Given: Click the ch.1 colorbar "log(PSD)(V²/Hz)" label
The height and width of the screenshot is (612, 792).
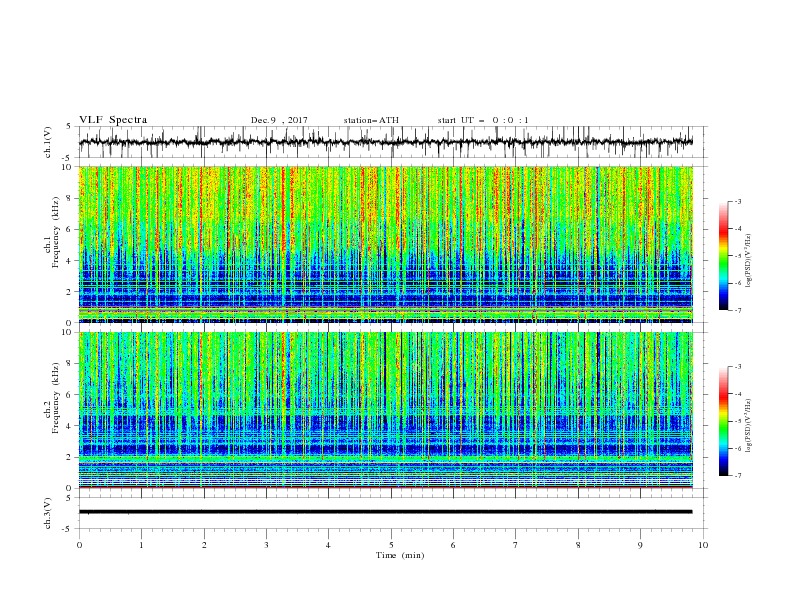Looking at the screenshot, I should click(749, 261).
